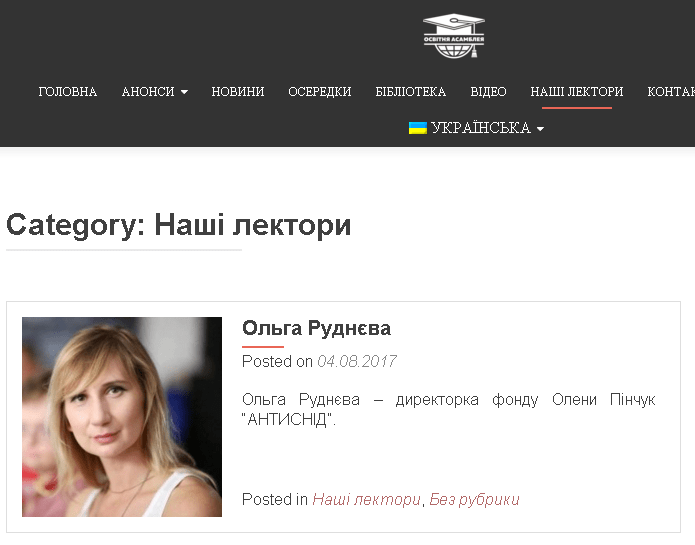Navigate to БІБЛІОТЕКА
The image size is (695, 545).
410,92
